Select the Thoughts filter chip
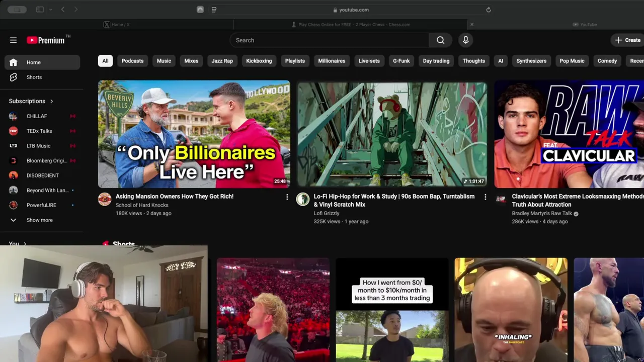 [473, 61]
